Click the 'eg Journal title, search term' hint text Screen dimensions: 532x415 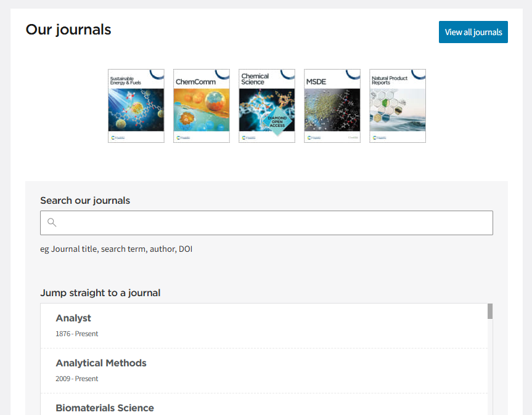[116, 249]
